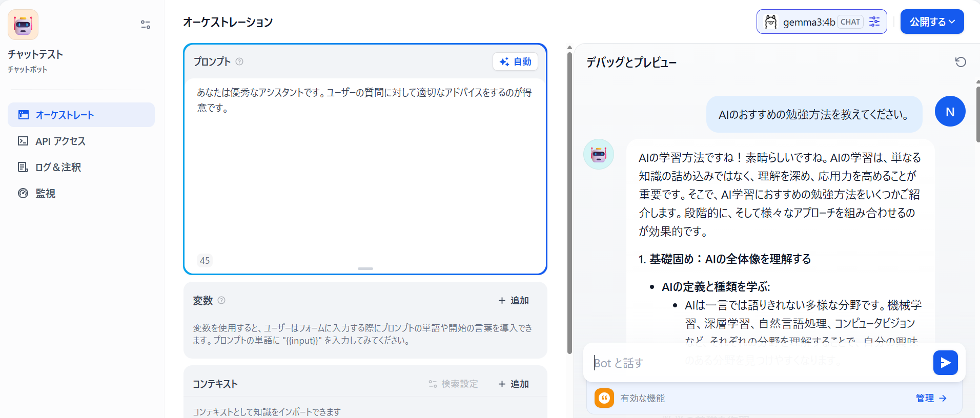Click the プロンプト help question icon
This screenshot has height=418, width=980.
point(239,61)
